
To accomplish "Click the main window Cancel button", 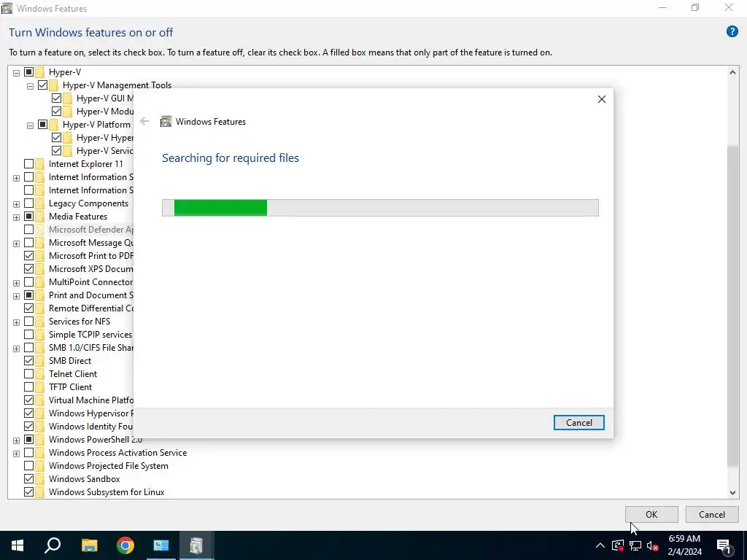I will pyautogui.click(x=712, y=514).
